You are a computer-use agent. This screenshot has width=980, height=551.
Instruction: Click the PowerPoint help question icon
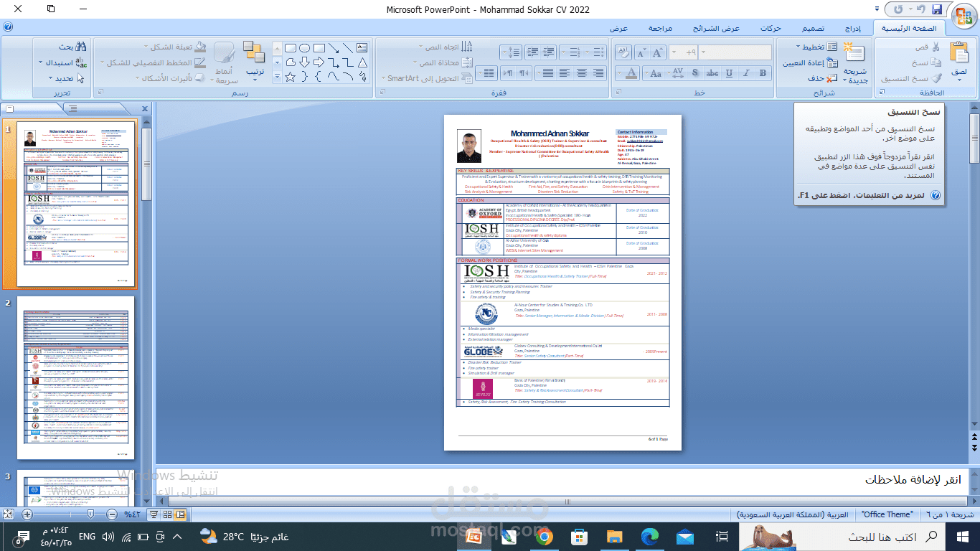pos(7,27)
